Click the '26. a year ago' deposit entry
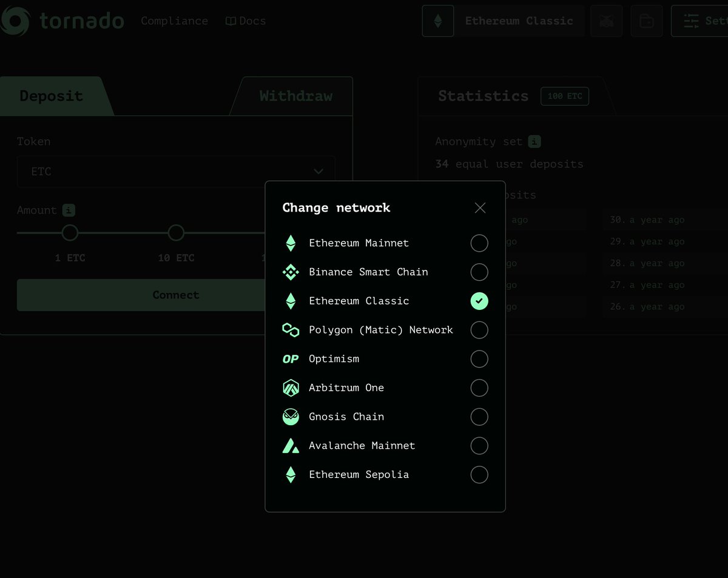Image resolution: width=728 pixels, height=578 pixels. coord(647,307)
